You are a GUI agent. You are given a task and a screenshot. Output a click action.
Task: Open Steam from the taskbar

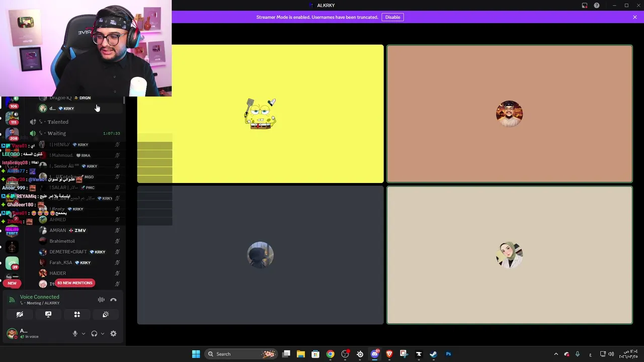(433, 354)
